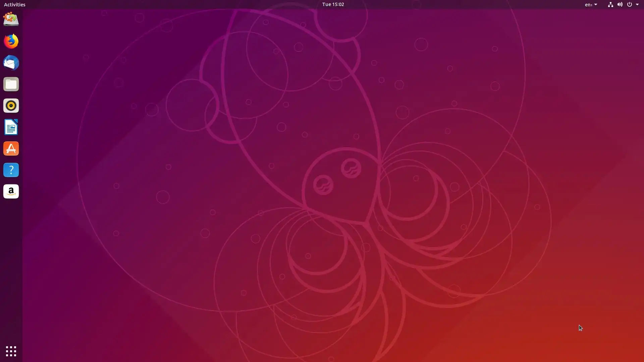This screenshot has width=644, height=362.
Task: Open the Help question mark app
Action: (x=11, y=170)
